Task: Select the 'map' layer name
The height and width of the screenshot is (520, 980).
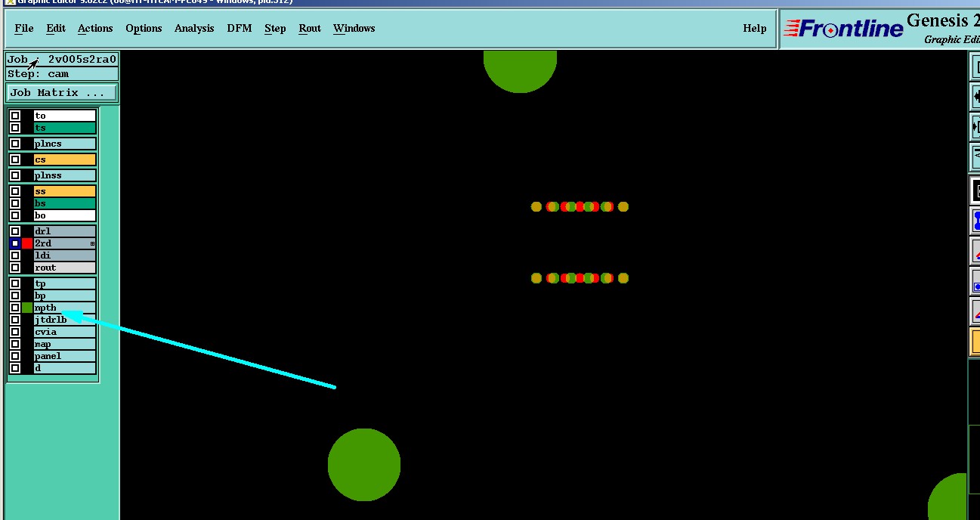Action: (65, 344)
